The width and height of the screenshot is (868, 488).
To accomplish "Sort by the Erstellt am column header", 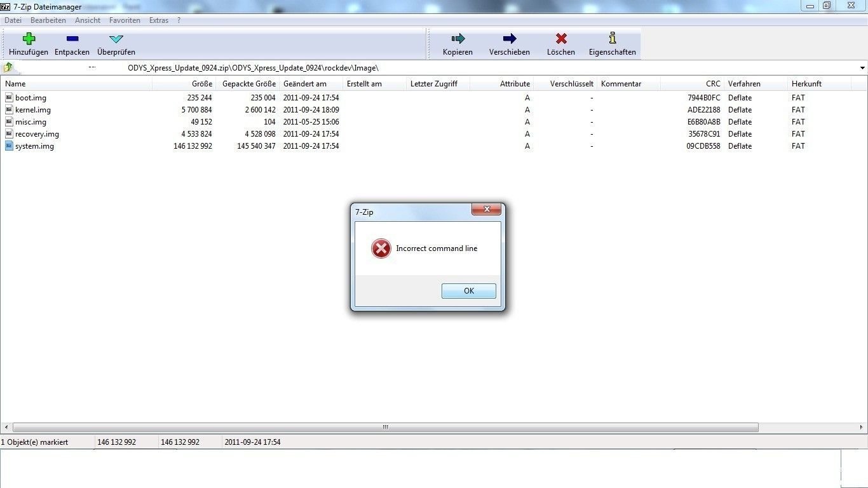I will tap(375, 84).
